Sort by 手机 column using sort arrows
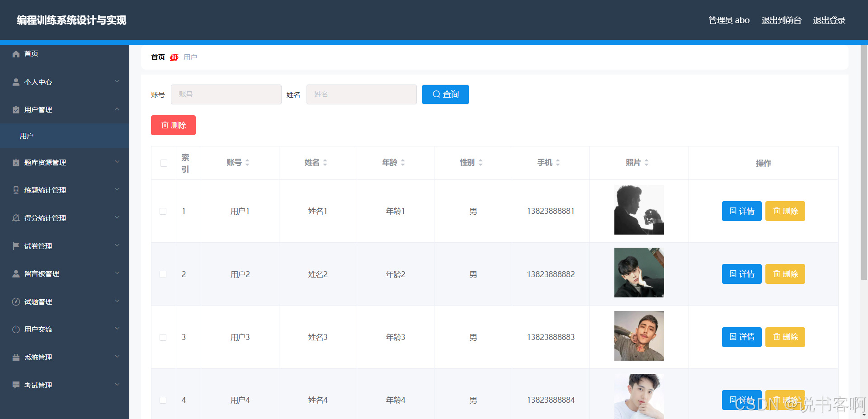Screen dimensions: 868x419 (x=558, y=163)
